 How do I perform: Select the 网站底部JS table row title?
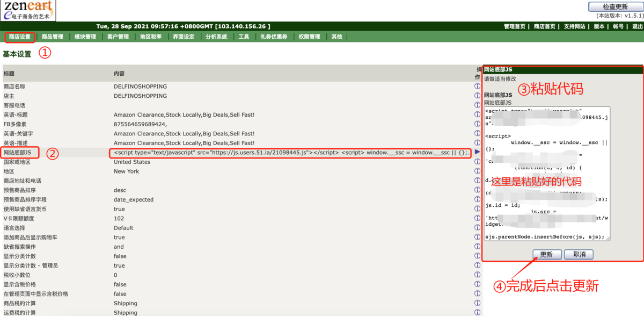click(x=17, y=152)
